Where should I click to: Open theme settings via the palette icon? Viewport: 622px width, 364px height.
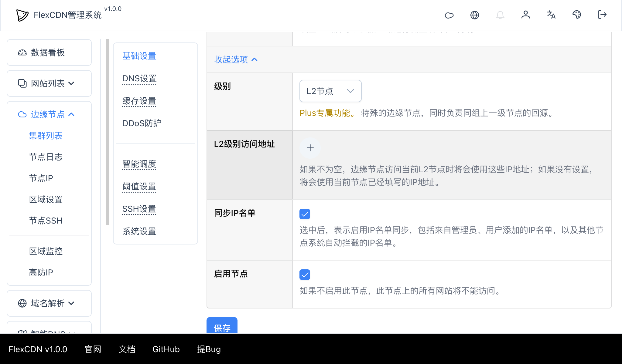pyautogui.click(x=577, y=15)
